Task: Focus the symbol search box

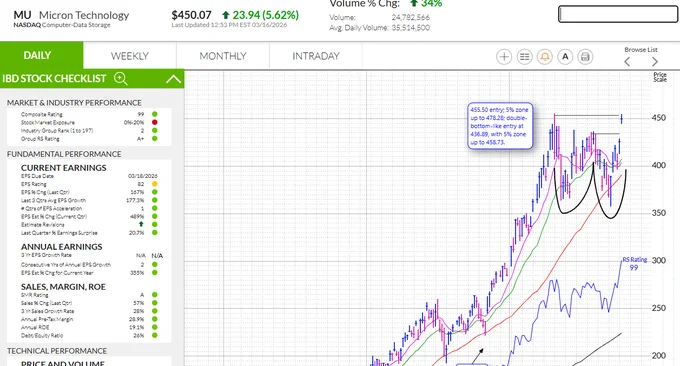Action: [x=618, y=14]
